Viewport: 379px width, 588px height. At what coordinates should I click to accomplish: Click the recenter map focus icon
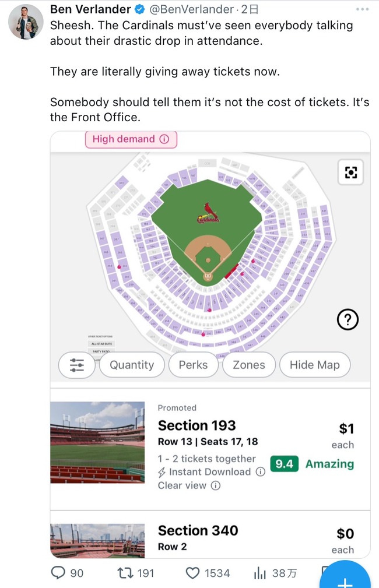tap(350, 172)
